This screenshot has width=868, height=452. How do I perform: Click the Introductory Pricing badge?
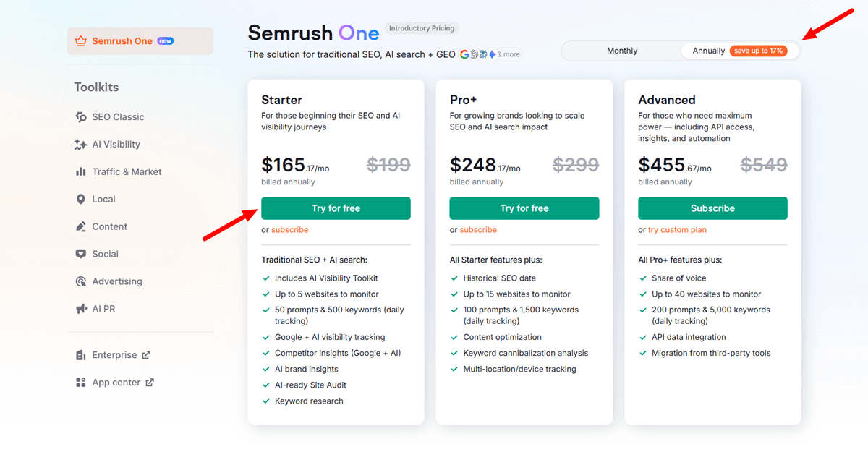coord(422,28)
